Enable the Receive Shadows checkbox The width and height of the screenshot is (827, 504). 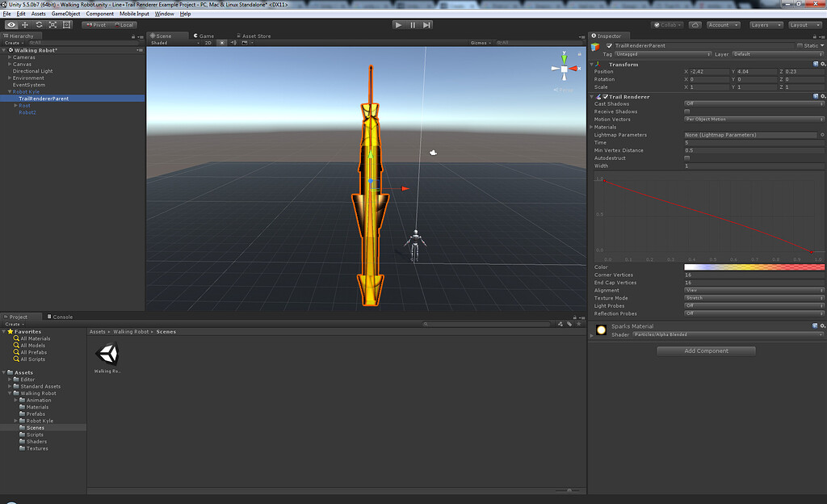[687, 111]
